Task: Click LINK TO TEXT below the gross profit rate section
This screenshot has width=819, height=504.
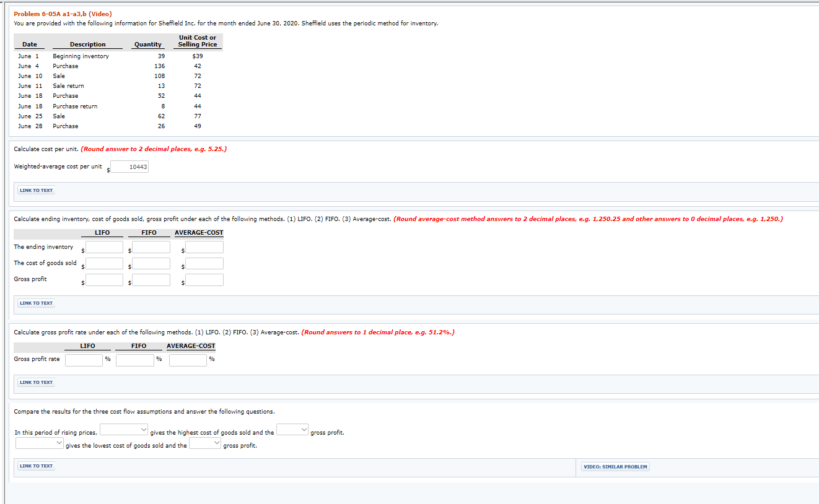Action: pos(35,382)
